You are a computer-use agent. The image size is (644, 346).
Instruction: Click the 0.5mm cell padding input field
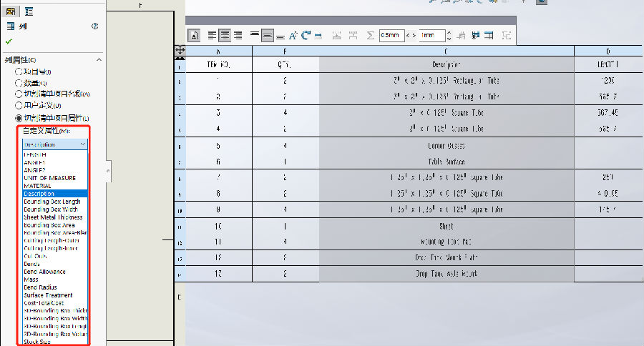(x=391, y=35)
